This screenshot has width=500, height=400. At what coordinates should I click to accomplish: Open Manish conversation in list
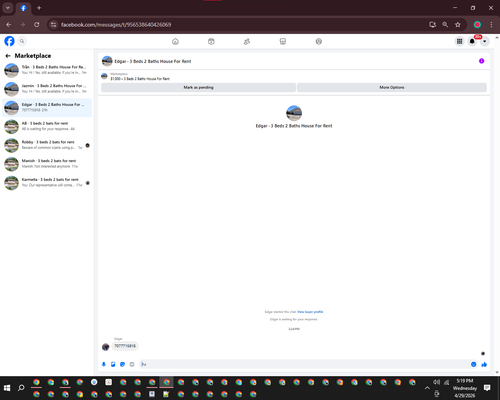[x=47, y=164]
